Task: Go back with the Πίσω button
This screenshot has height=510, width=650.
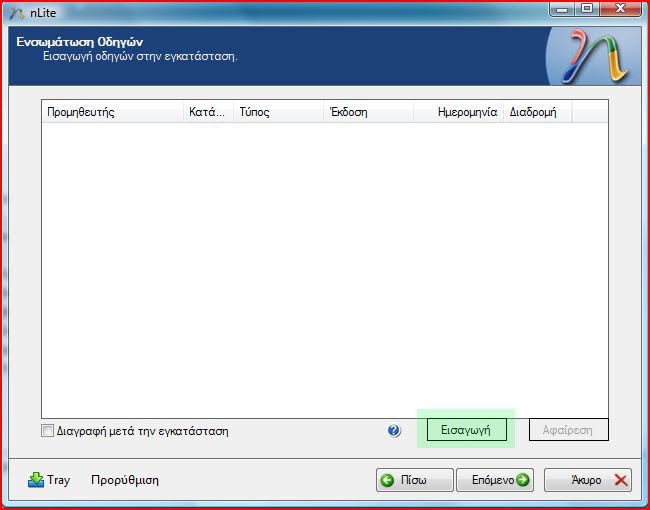Action: point(415,480)
